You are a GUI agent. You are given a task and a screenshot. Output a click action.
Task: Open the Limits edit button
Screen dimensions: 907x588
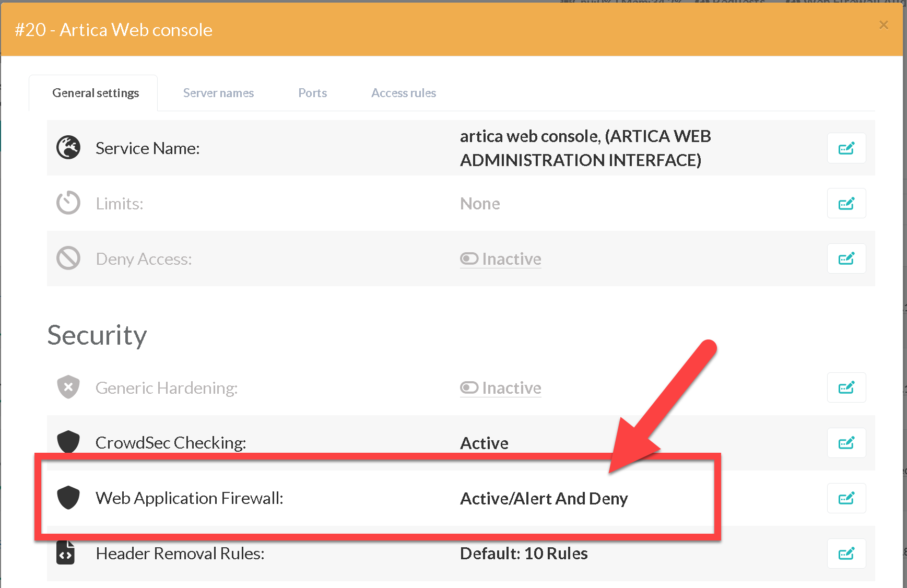point(846,204)
